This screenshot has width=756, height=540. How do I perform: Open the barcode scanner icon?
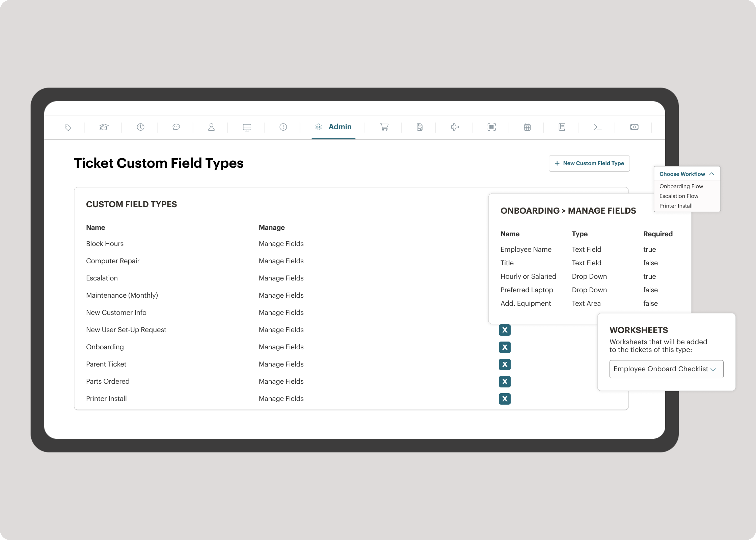click(x=491, y=127)
